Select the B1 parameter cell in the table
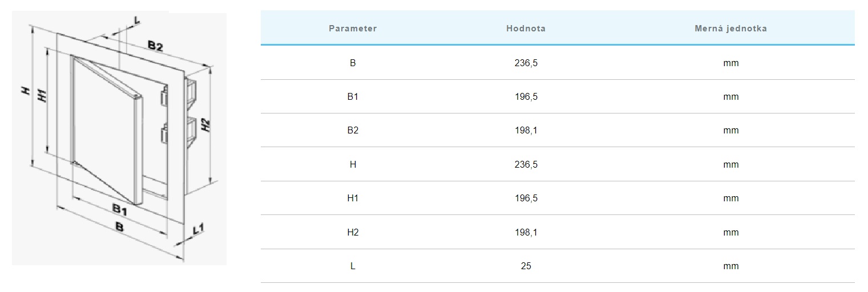The image size is (868, 292). [353, 96]
